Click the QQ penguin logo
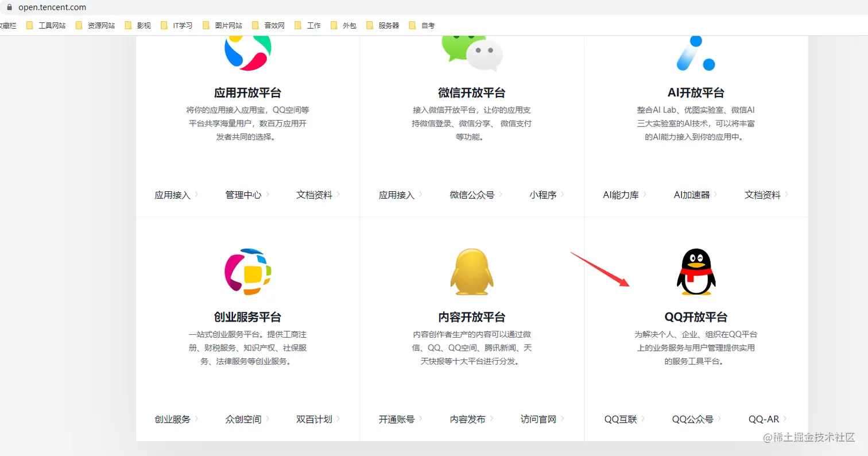Screen dimensions: 868x456 pyautogui.click(x=696, y=272)
